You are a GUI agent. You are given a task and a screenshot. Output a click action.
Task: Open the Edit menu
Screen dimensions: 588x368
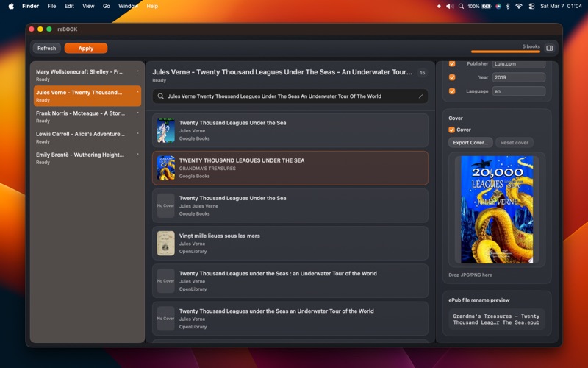(x=69, y=6)
